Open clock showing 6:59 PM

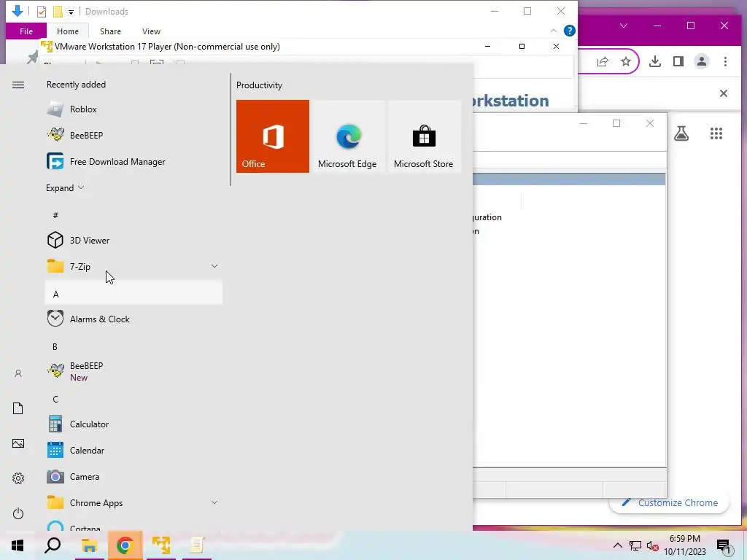click(684, 545)
